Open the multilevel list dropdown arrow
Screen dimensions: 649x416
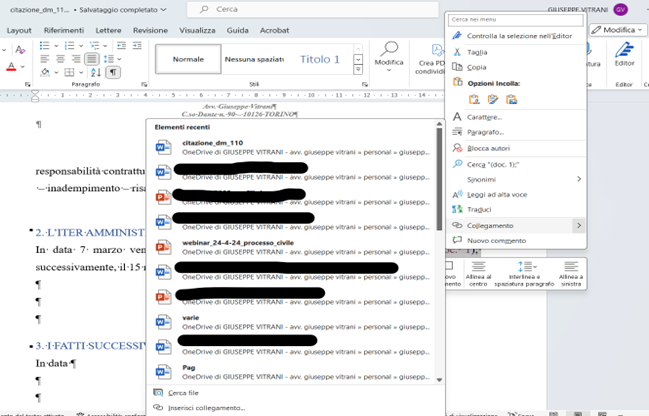point(105,46)
